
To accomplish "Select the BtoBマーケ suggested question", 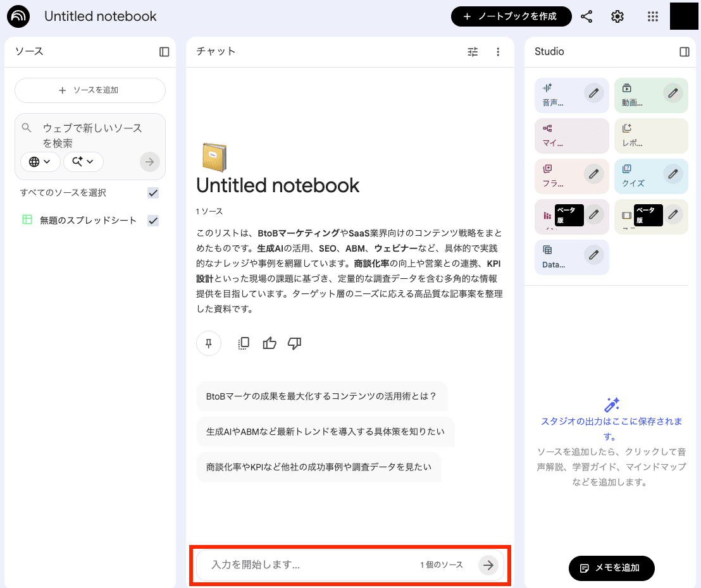I will coord(321,396).
